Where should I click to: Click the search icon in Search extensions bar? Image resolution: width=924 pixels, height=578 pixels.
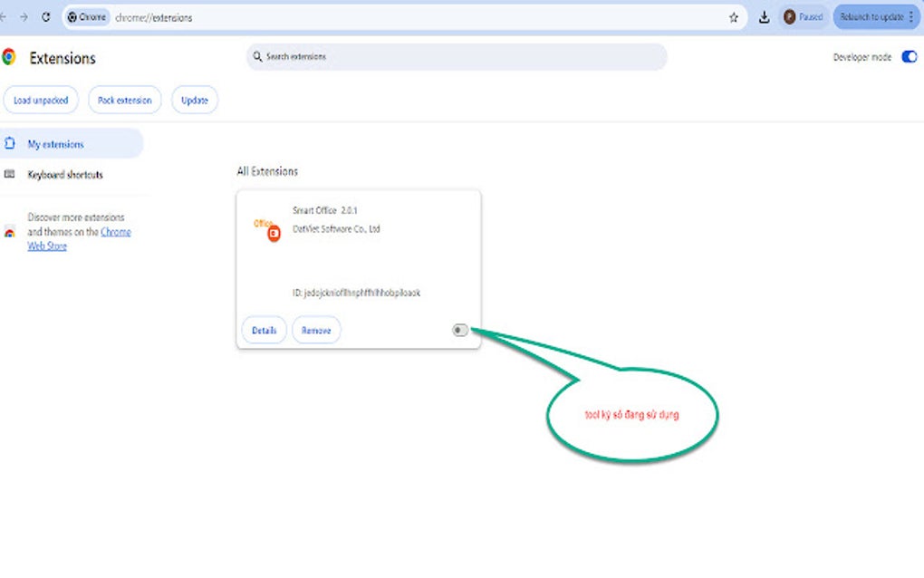(x=257, y=56)
